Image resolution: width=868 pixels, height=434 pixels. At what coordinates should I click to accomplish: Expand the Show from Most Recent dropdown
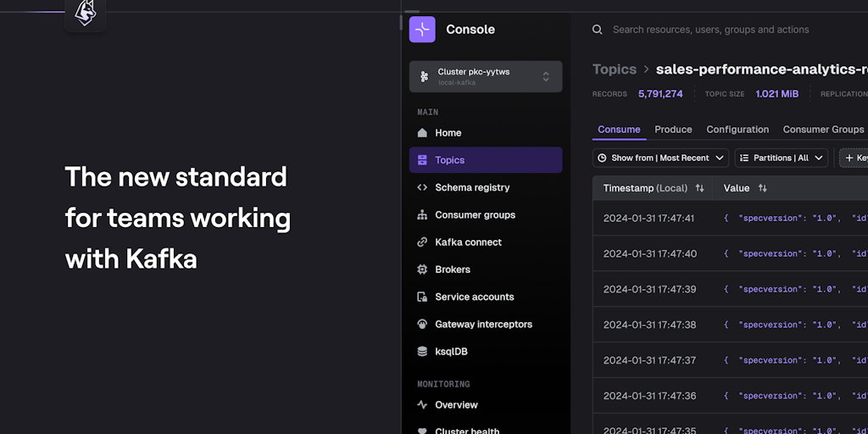[660, 158]
